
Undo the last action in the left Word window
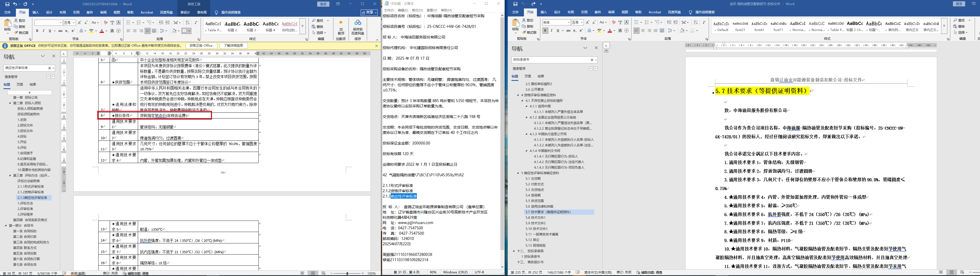tap(15, 4)
